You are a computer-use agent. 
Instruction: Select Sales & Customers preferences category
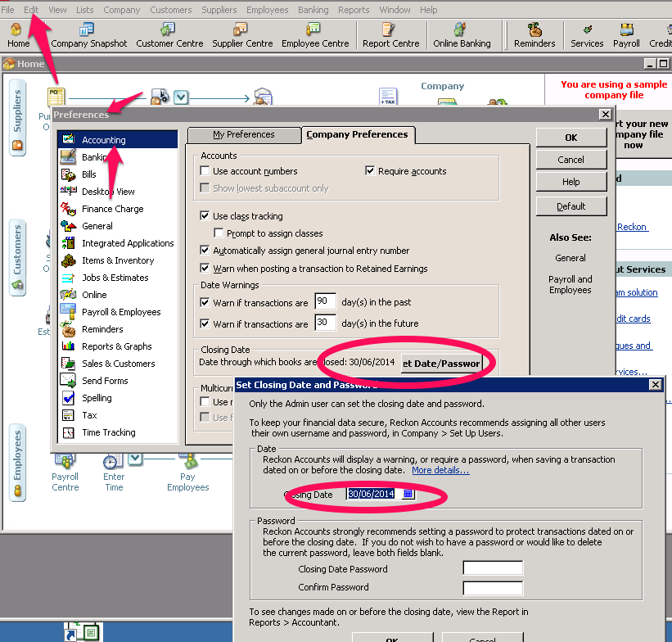118,364
